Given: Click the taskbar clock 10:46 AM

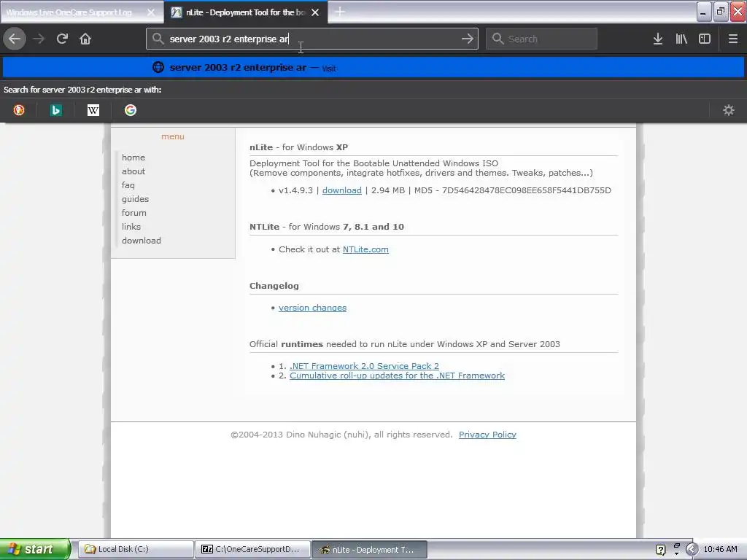Looking at the screenshot, I should click(720, 550).
